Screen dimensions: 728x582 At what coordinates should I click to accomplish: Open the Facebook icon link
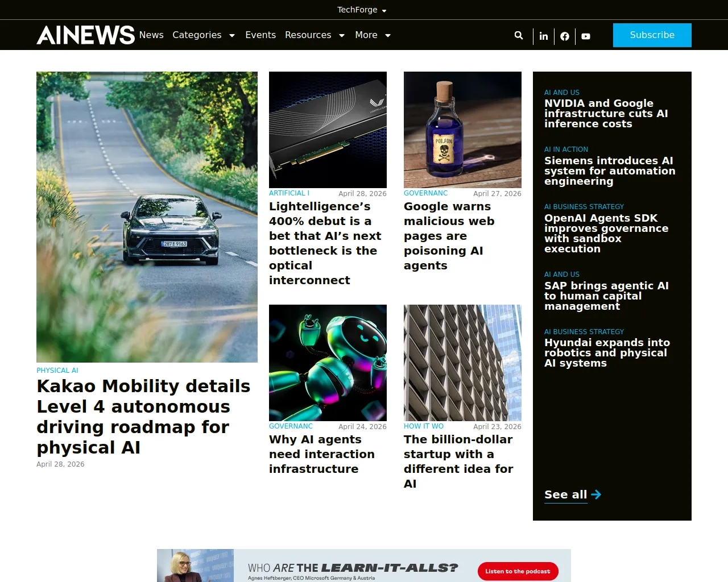[565, 36]
